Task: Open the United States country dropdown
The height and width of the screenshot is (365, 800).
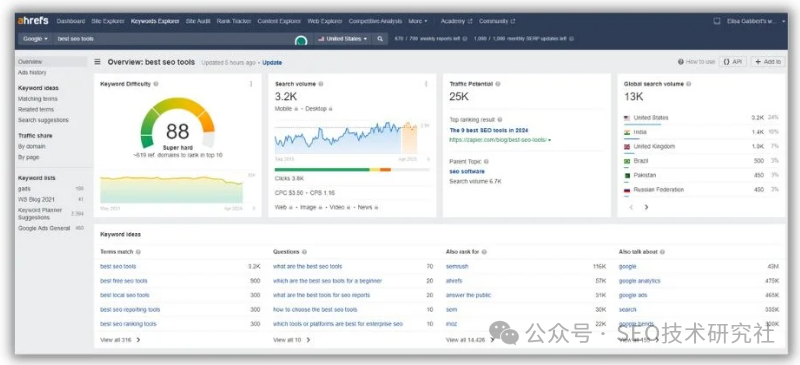Action: (x=342, y=39)
